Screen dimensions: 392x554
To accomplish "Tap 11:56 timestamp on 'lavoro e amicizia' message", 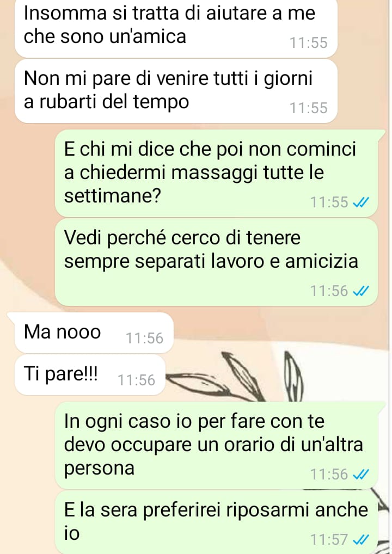I will [329, 291].
